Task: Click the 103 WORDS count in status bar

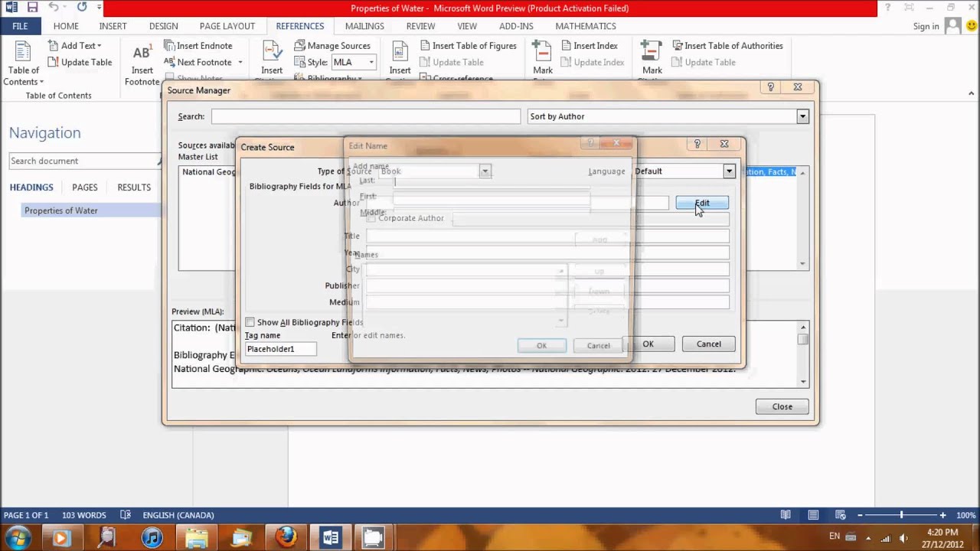Action: (84, 515)
